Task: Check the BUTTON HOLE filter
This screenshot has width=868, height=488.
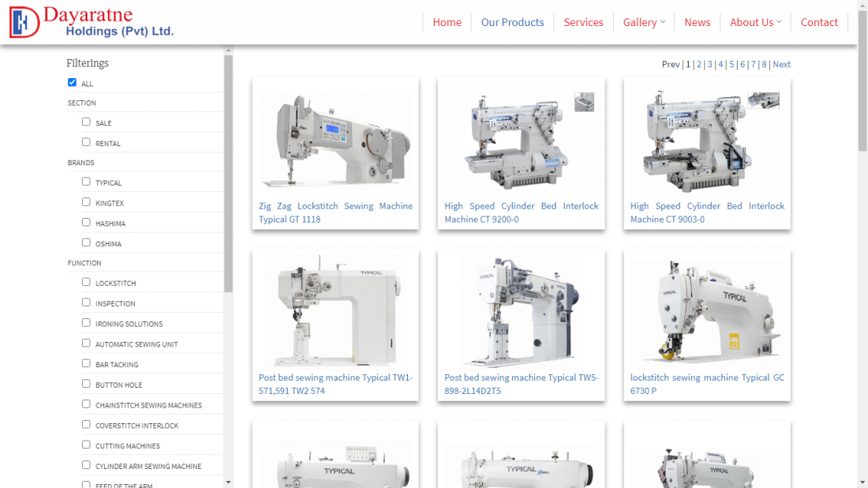Action: pyautogui.click(x=86, y=384)
